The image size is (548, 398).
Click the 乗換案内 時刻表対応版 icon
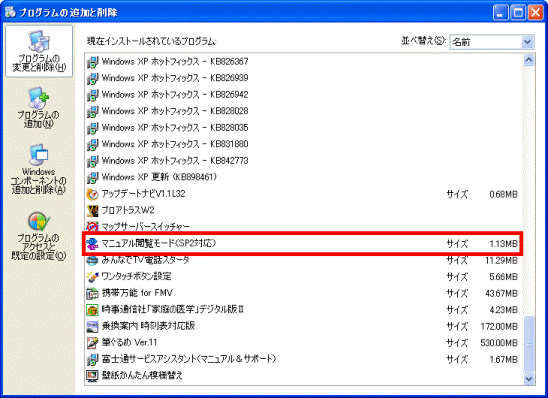(x=92, y=326)
